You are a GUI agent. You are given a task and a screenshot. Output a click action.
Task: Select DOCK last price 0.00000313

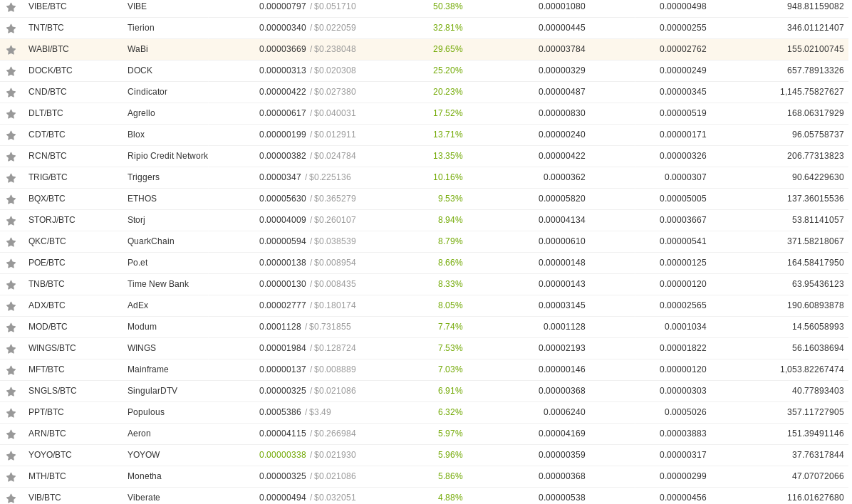coord(283,70)
